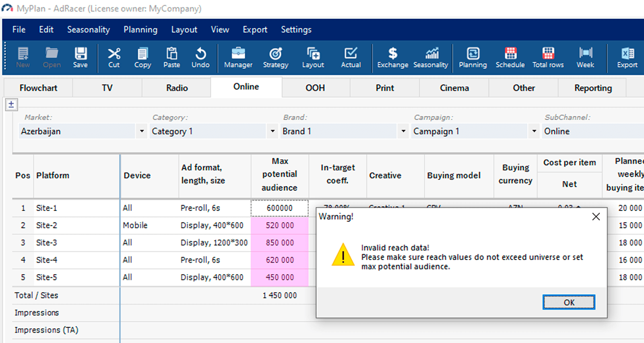Select the 450 000 audience cell for Site-5
The width and height of the screenshot is (644, 343).
tap(280, 277)
